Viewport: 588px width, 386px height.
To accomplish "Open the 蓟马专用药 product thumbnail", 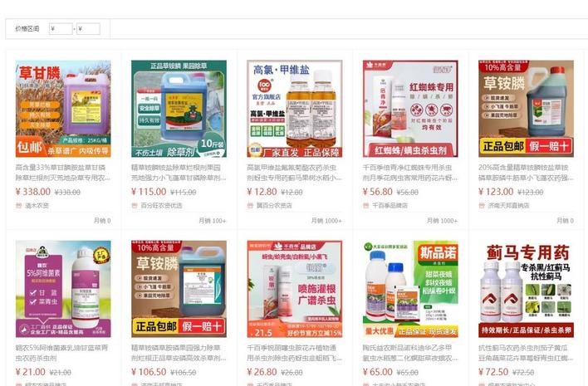I will pyautogui.click(x=526, y=289).
